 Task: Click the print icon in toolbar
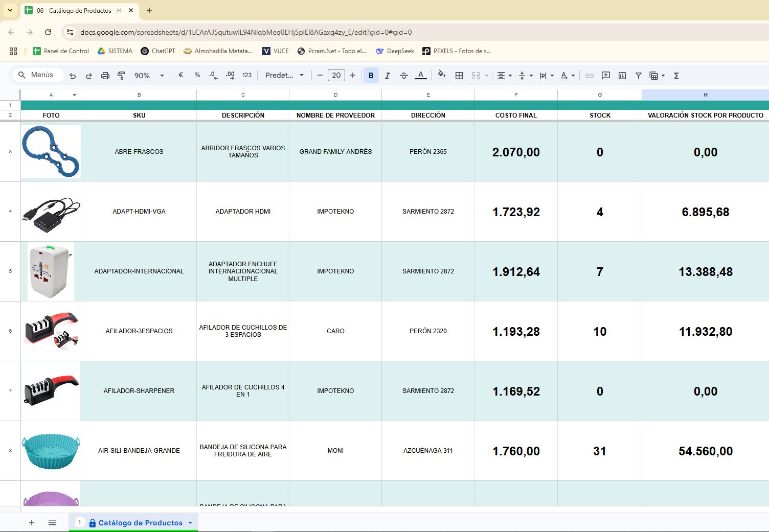coord(105,76)
